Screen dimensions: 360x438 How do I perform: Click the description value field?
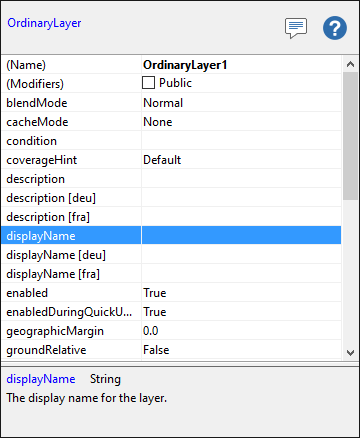click(241, 179)
